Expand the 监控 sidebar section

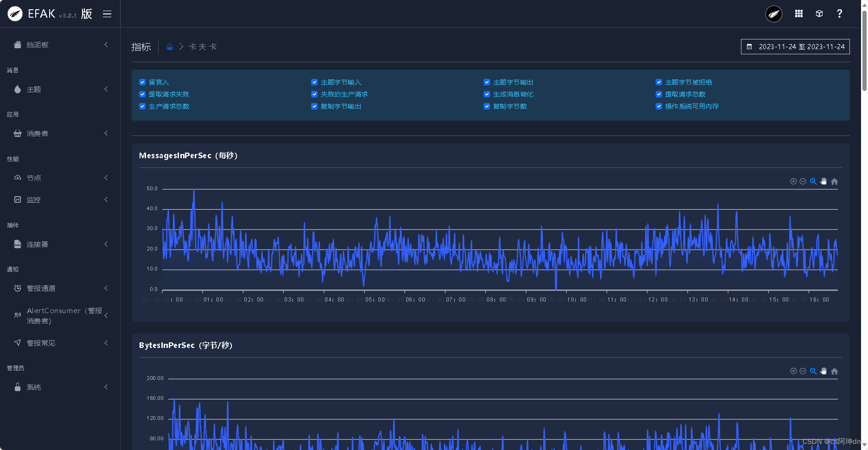[x=33, y=199]
